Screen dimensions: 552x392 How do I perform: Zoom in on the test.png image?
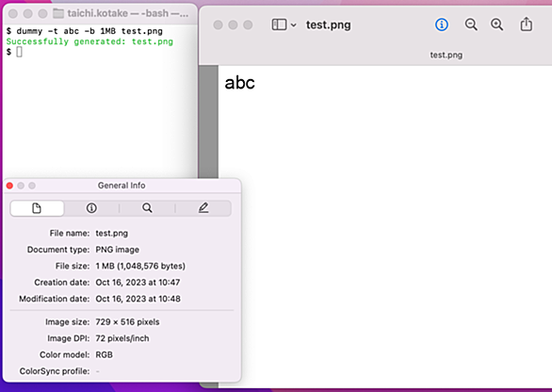tap(496, 24)
